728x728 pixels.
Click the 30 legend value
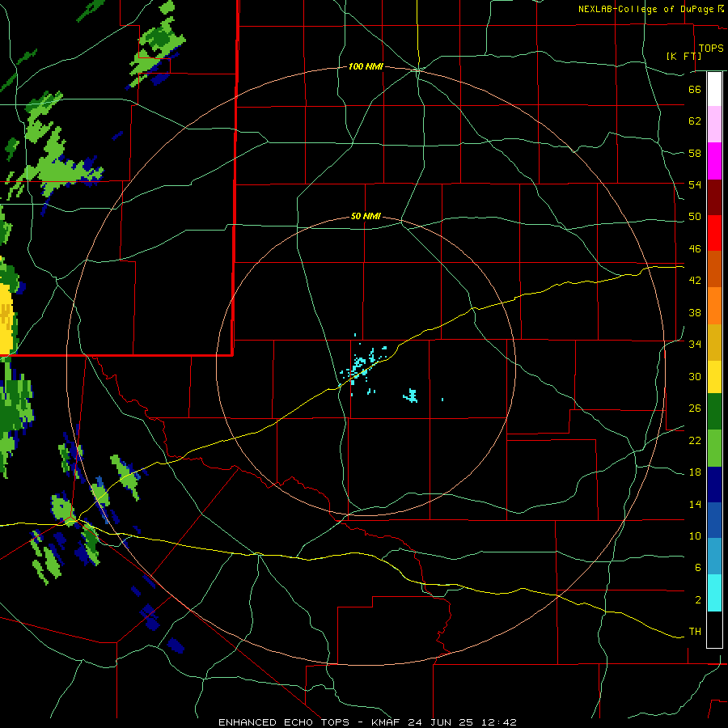pos(695,376)
